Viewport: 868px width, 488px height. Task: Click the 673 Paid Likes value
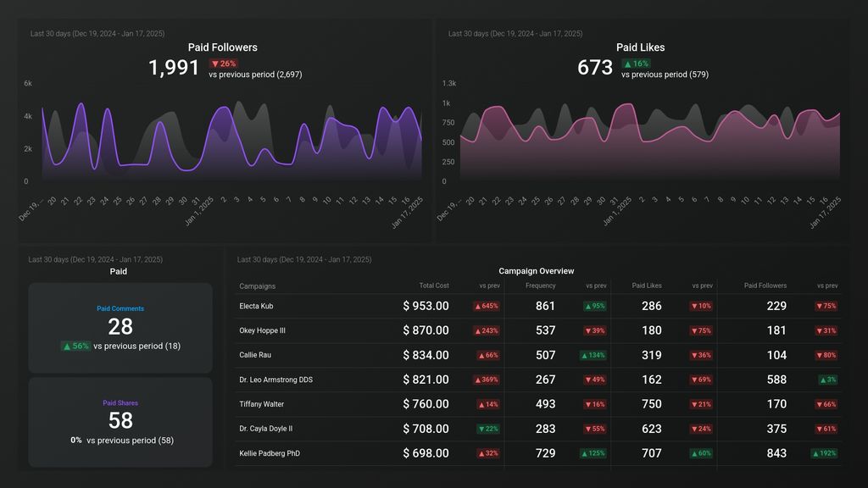point(595,68)
